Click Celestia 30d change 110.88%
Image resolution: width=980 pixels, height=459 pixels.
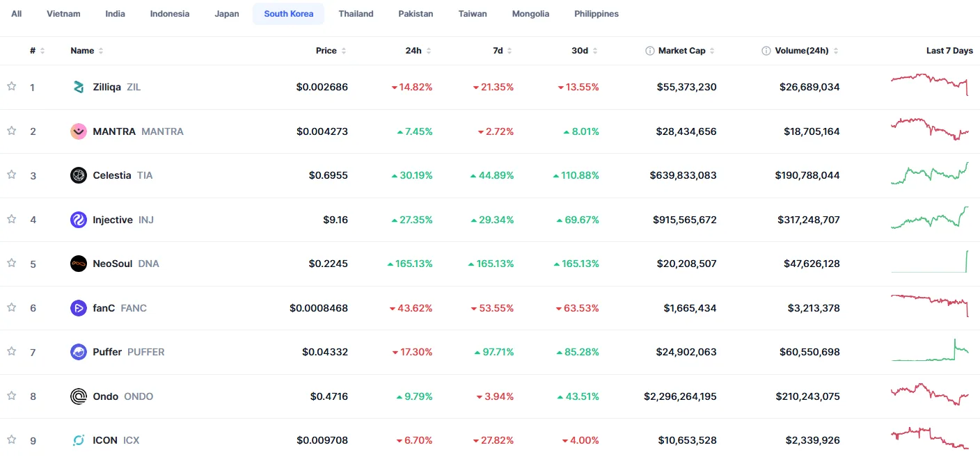click(x=576, y=175)
